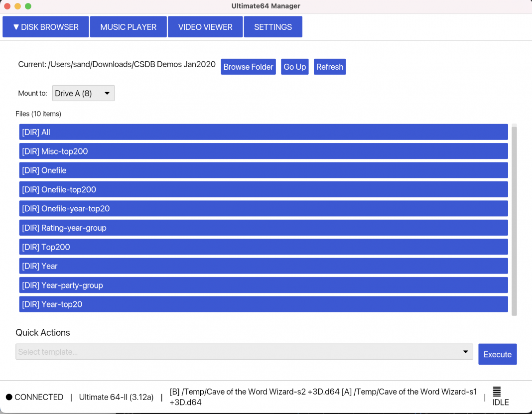Viewport: 532px width, 414px height.
Task: Open the Disk Browser tab
Action: 46,27
